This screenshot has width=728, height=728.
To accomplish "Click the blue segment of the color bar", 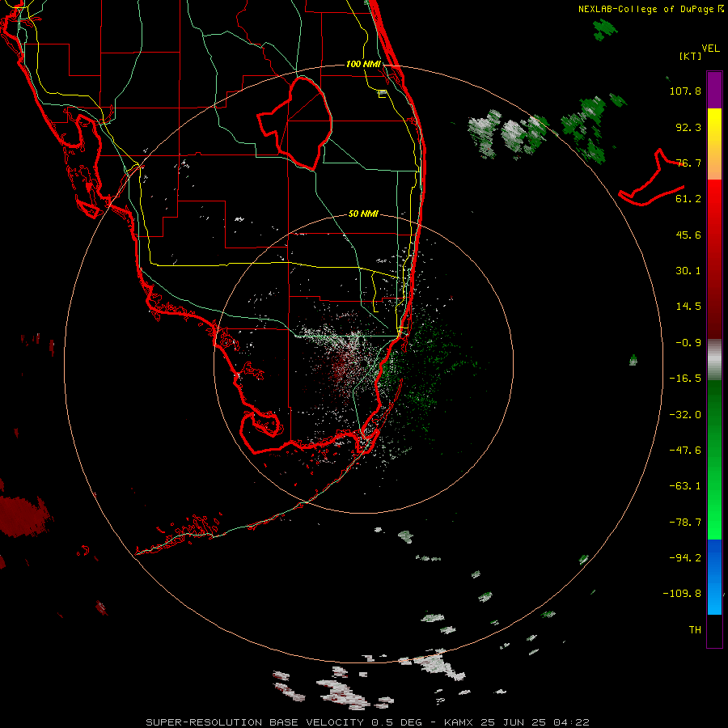I will (x=714, y=577).
